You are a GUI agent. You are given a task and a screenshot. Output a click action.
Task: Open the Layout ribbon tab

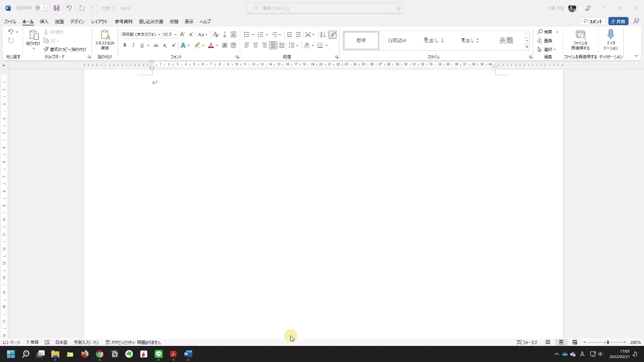tap(99, 22)
